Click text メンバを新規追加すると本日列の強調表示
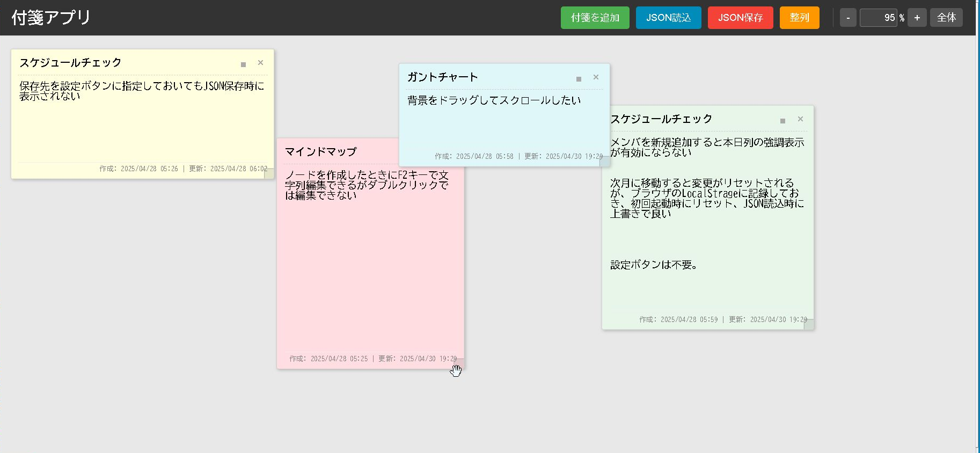Viewport: 980px width, 453px height. coord(707,142)
